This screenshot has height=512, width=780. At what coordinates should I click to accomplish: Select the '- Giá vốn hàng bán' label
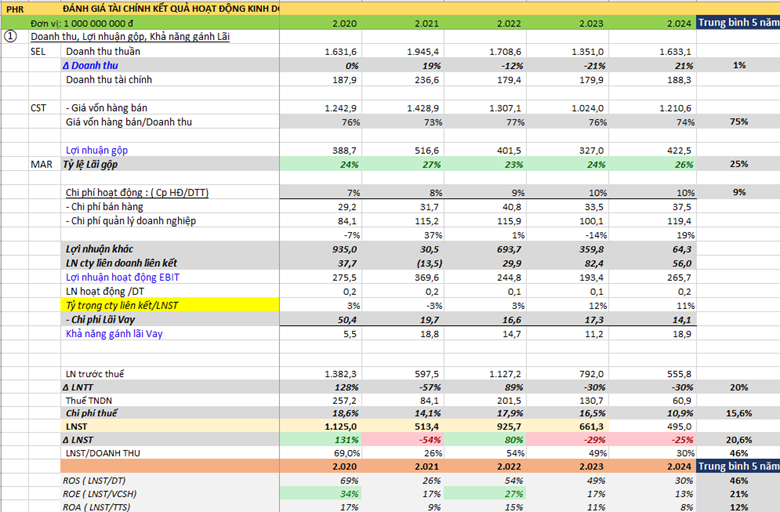click(106, 108)
